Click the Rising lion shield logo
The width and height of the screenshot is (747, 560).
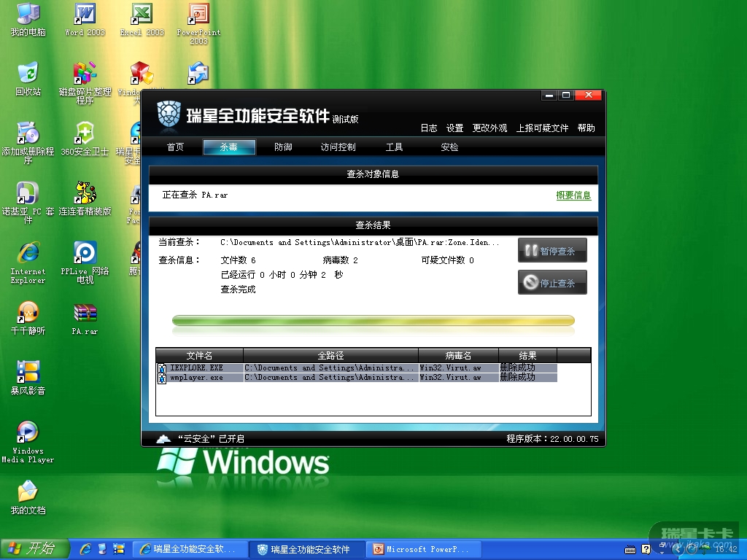tap(169, 114)
